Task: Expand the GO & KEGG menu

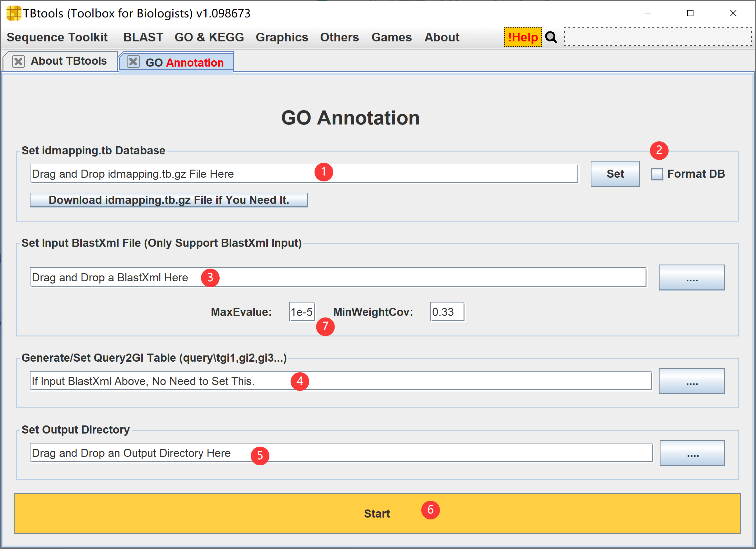Action: (x=209, y=37)
